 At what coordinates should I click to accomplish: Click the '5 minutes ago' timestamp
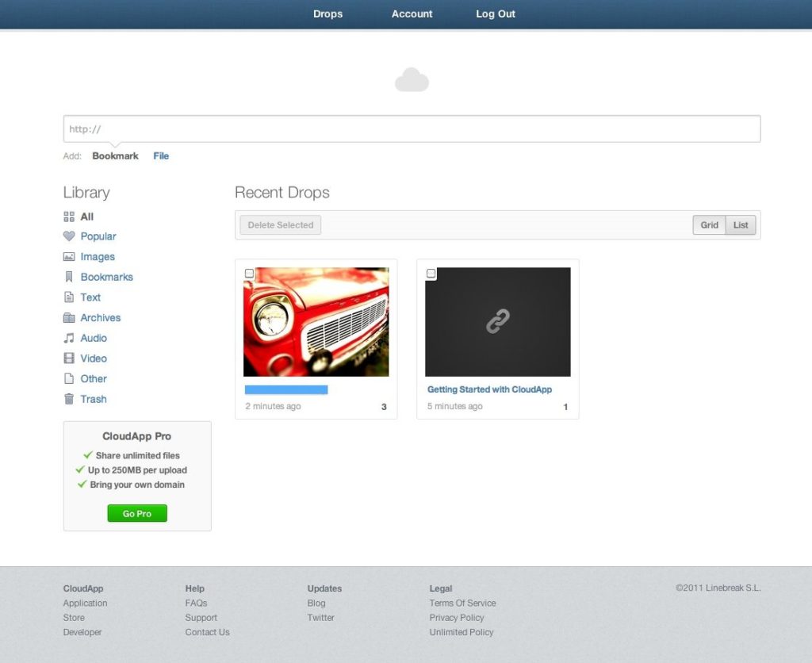(x=454, y=406)
